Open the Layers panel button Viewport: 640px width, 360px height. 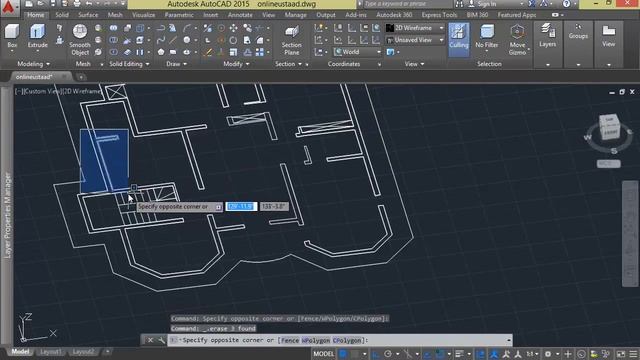click(x=547, y=36)
